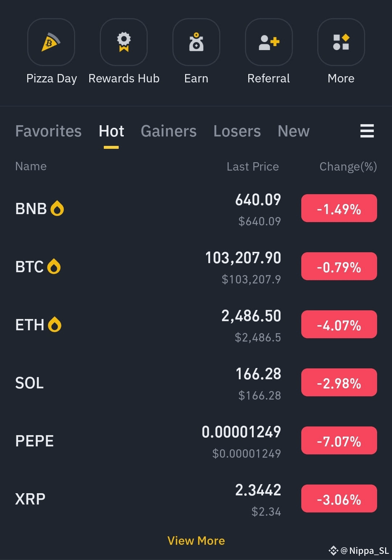Sort by the Change(%) column header
392x560 pixels.
pyautogui.click(x=348, y=167)
